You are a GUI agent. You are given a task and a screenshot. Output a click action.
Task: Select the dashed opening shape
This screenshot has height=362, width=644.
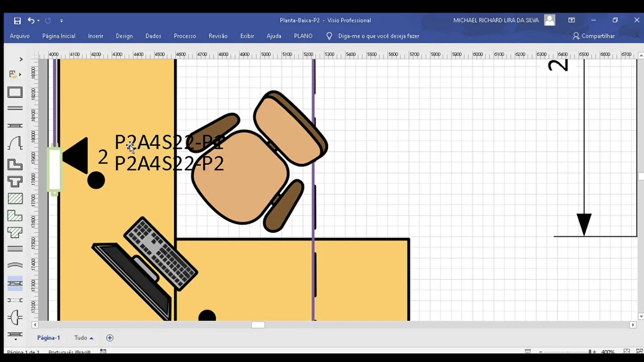tap(15, 300)
